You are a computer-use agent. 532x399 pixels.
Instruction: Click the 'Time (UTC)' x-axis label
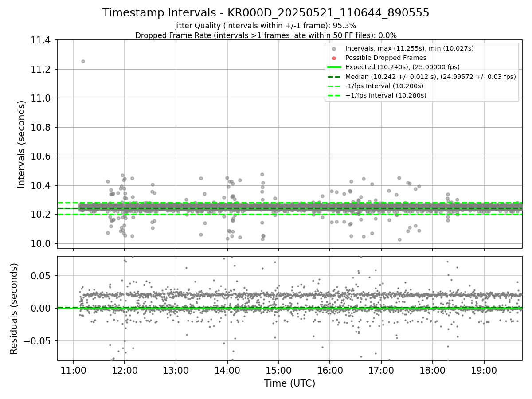pos(289,383)
